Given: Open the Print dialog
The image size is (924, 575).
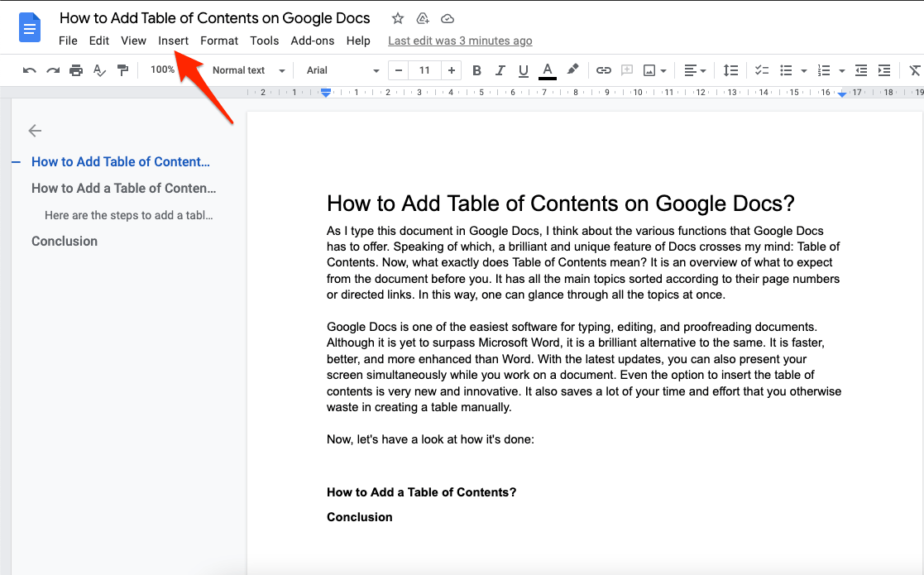Looking at the screenshot, I should 75,70.
